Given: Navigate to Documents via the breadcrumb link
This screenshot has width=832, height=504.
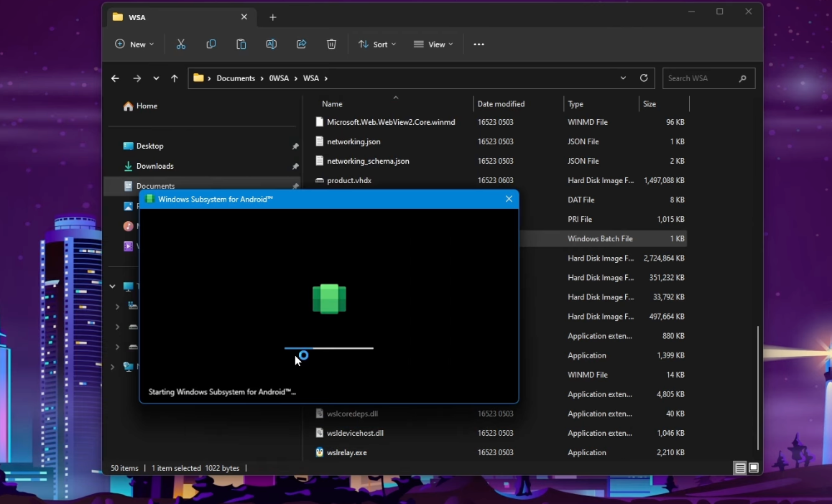Looking at the screenshot, I should 236,78.
